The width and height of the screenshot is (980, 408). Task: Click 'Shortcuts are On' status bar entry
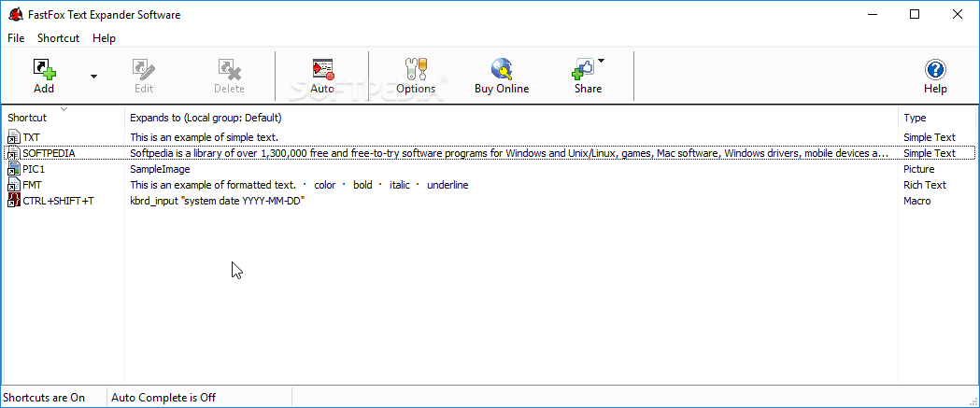tap(44, 398)
